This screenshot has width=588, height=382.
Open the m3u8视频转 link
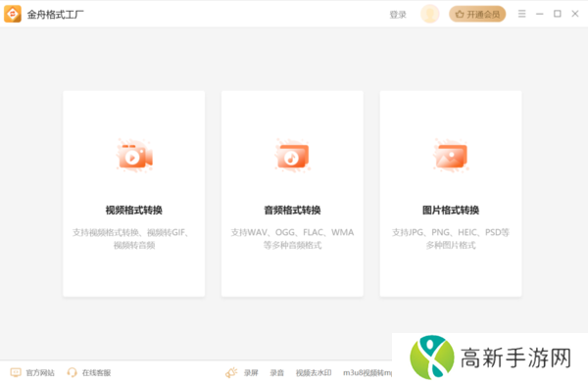(x=367, y=372)
